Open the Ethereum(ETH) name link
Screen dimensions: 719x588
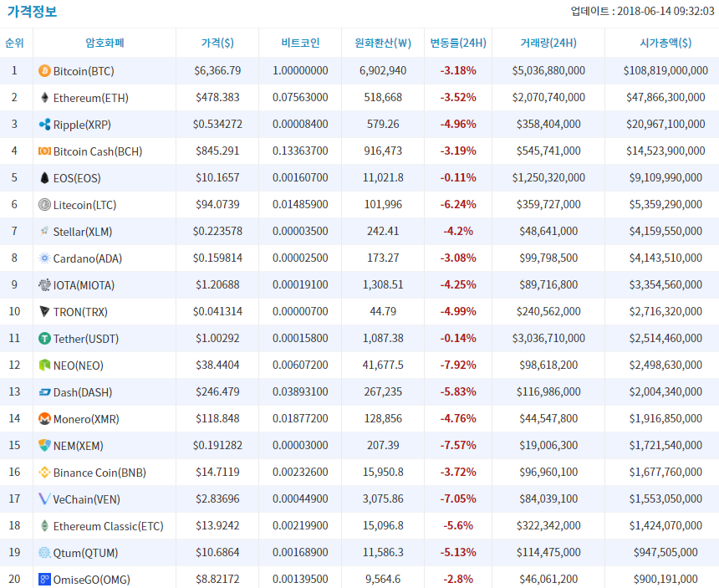tap(91, 98)
